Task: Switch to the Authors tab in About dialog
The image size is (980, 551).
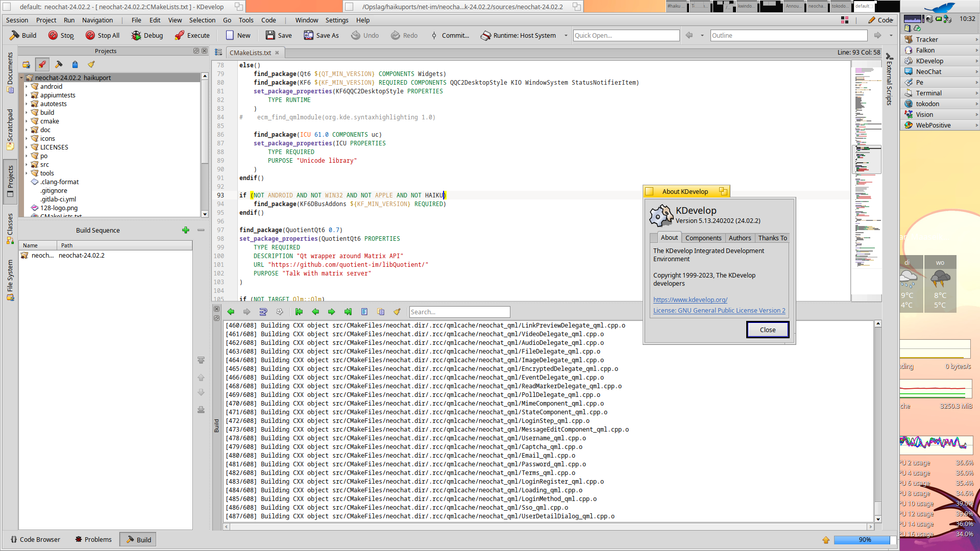Action: (739, 238)
